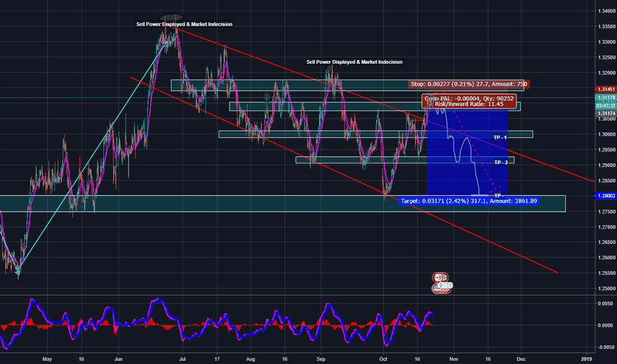Select the June-peak 'Sell Power Displayed & Market Indecision' note

[184, 24]
